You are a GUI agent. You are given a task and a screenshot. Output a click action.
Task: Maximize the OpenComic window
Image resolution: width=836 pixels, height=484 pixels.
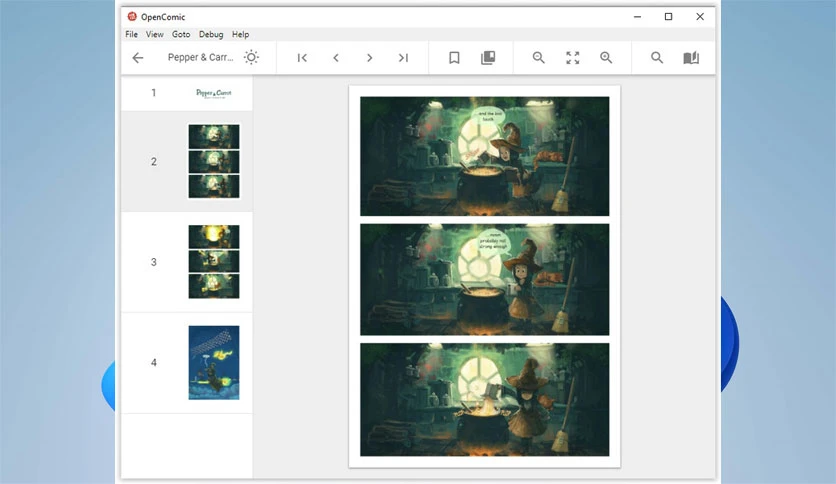click(668, 17)
